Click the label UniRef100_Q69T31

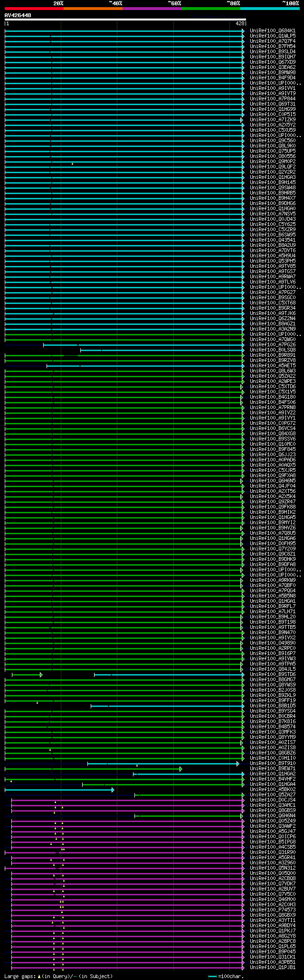tap(273, 104)
